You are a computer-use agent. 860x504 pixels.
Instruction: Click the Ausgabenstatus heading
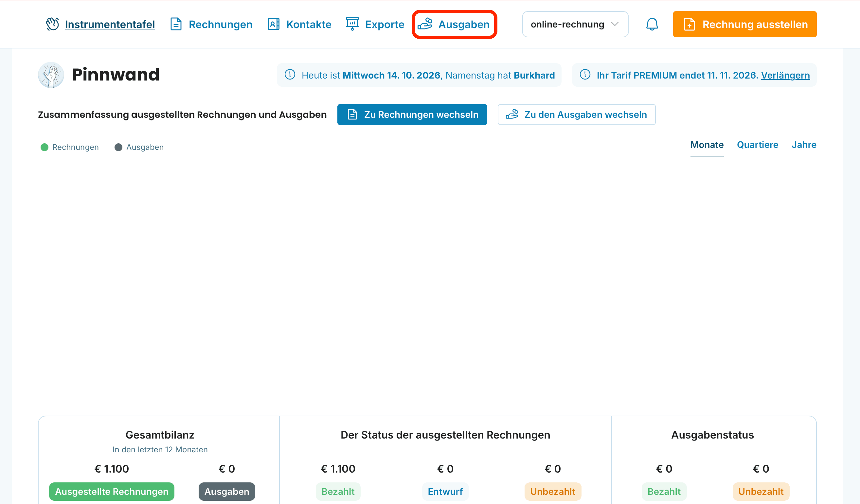(712, 435)
